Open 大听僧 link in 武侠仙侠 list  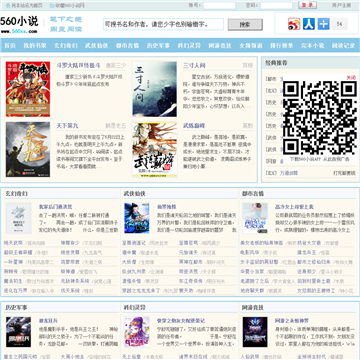tap(130, 262)
